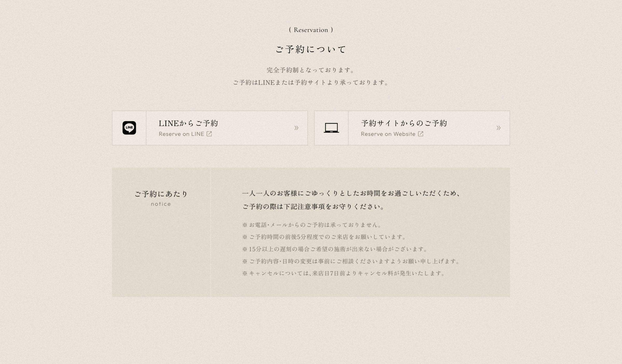Viewport: 622px width, 364px height.
Task: Click the line ご予約はLINEまたは予約サイトより承っております。
Action: [x=311, y=82]
